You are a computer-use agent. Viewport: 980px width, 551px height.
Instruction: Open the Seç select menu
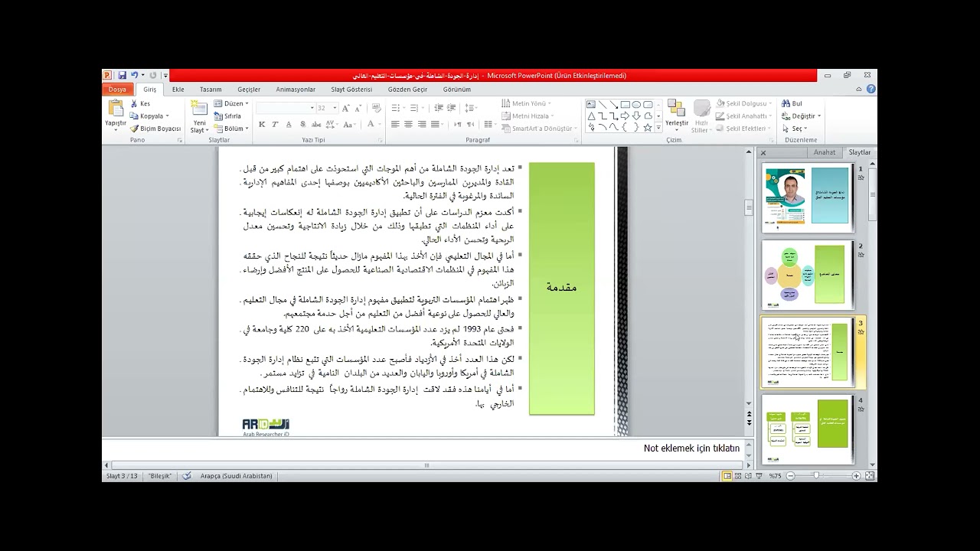(x=795, y=129)
